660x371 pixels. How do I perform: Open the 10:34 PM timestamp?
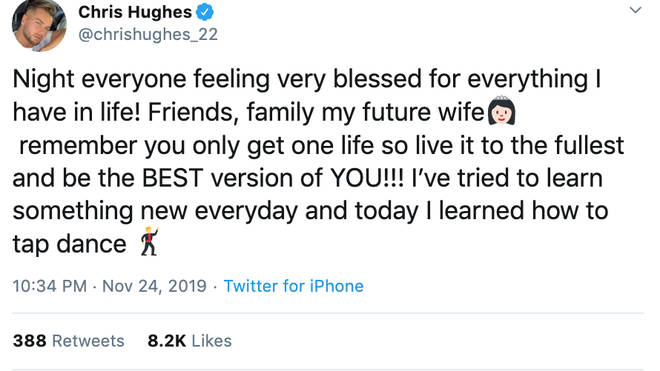50,286
